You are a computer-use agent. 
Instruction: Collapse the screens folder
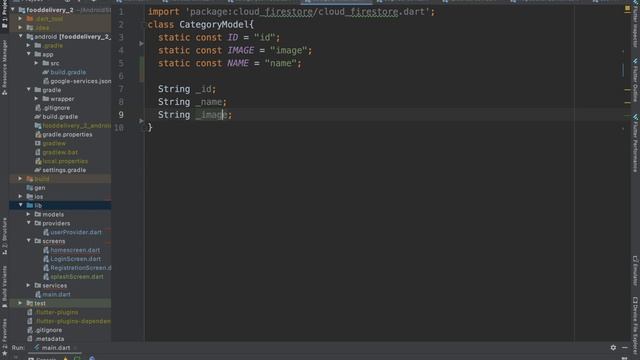click(29, 241)
